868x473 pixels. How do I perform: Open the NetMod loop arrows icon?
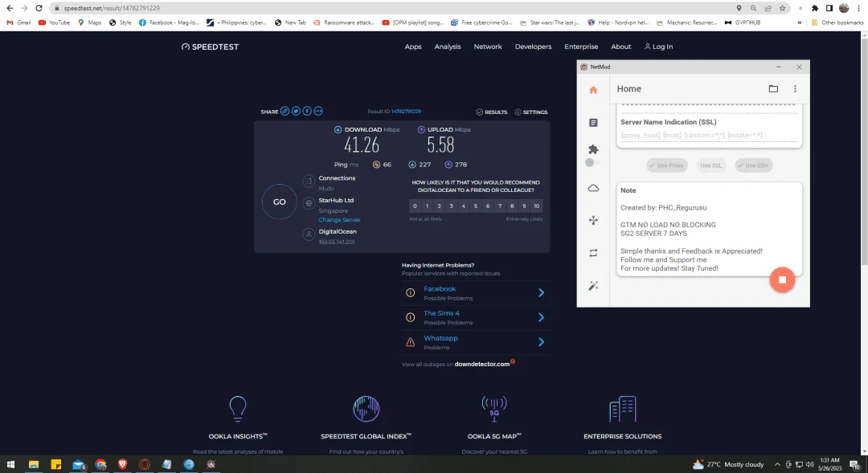[x=593, y=253]
